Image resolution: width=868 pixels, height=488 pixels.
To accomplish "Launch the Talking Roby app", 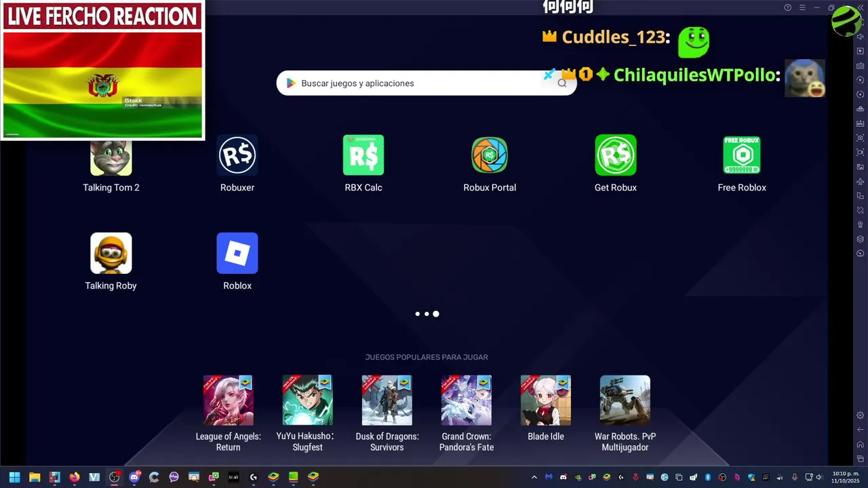I will (111, 253).
